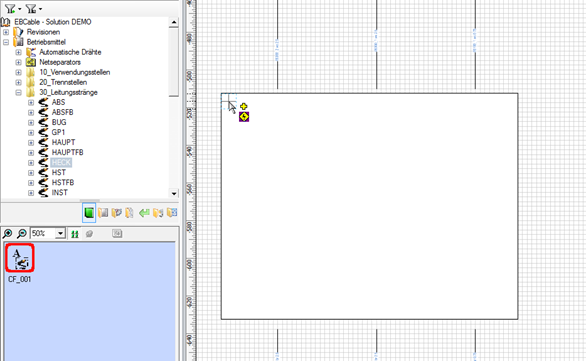
Task: Expand the 20_Trennstellen folder
Action: click(18, 82)
